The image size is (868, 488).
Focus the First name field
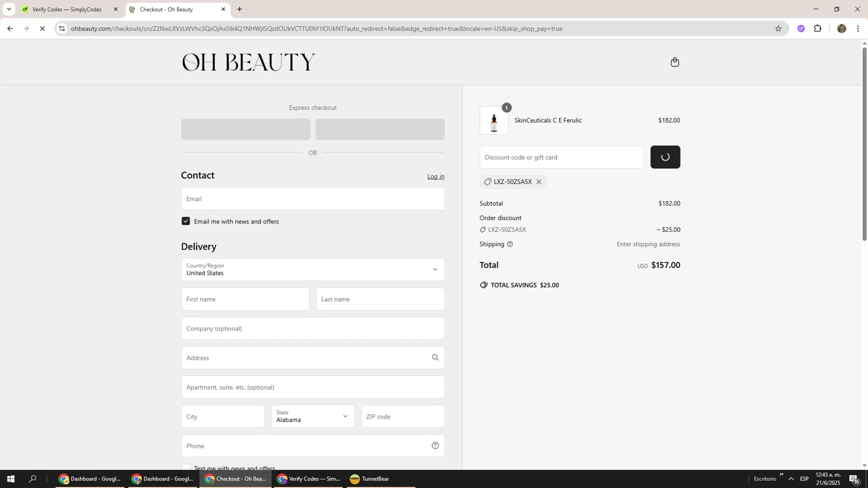pyautogui.click(x=245, y=299)
